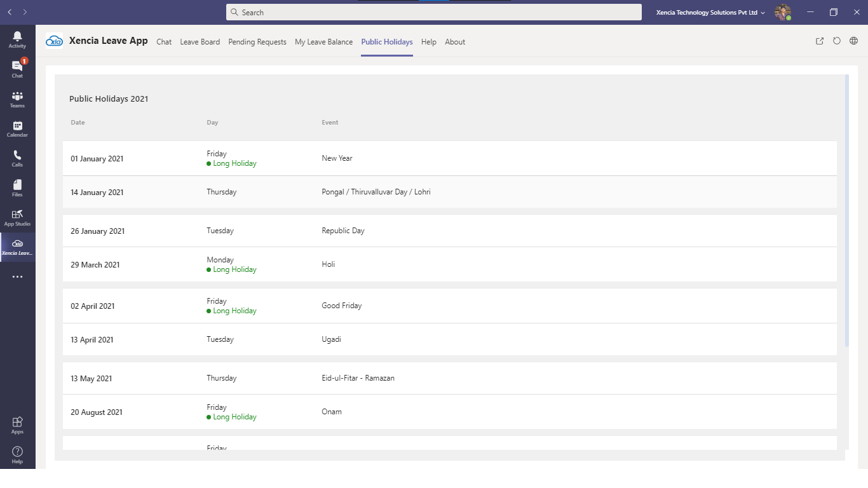The image size is (868, 488).
Task: View My Leave Balance tab
Action: (324, 42)
